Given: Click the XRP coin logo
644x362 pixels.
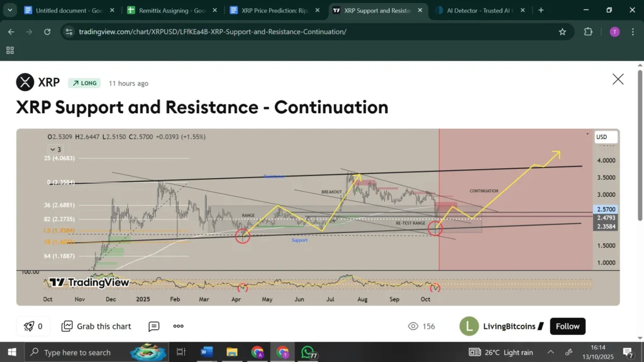Looking at the screenshot, I should 25,82.
